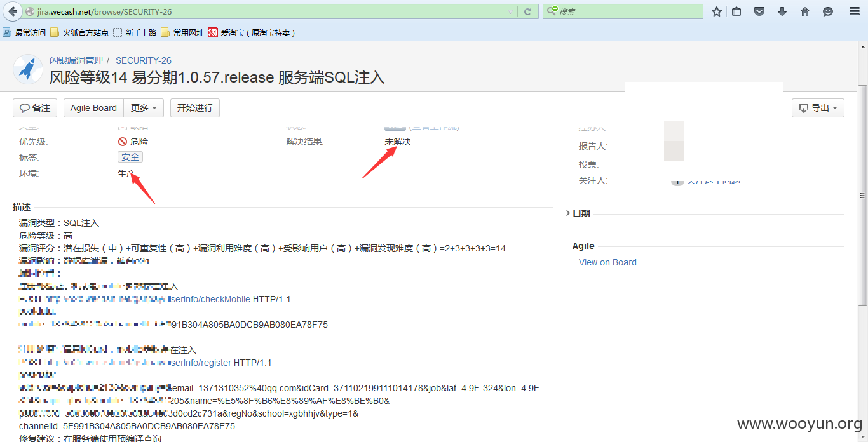Open the 爱淘宝 bookmark
Screen dimensions: 868x442
(251, 32)
